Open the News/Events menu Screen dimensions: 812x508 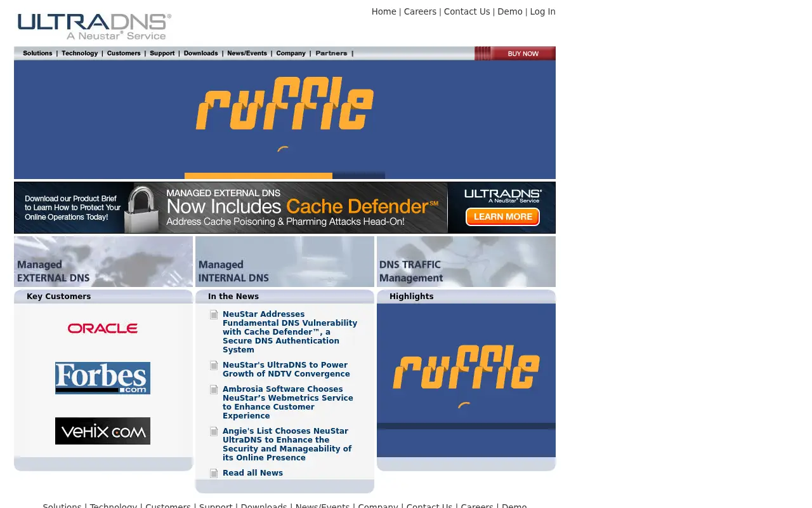[247, 53]
